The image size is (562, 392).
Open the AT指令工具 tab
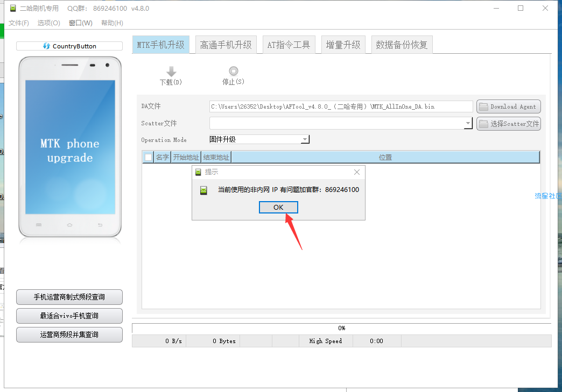click(289, 45)
